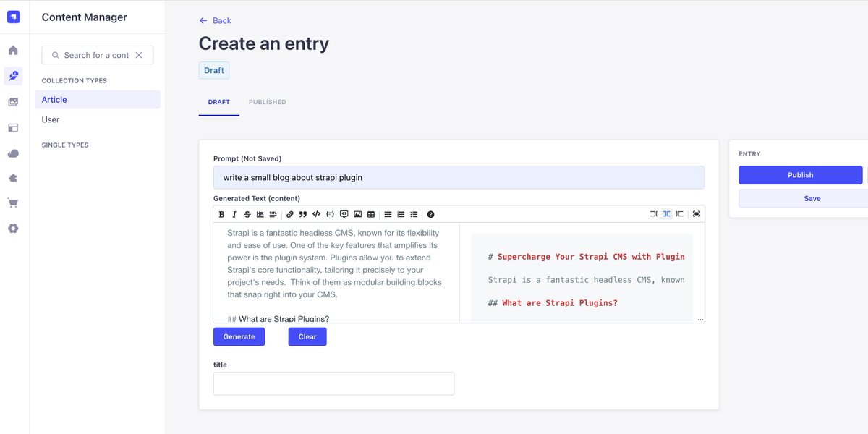Click the editor resize handle dots
868x434 pixels.
(700, 319)
